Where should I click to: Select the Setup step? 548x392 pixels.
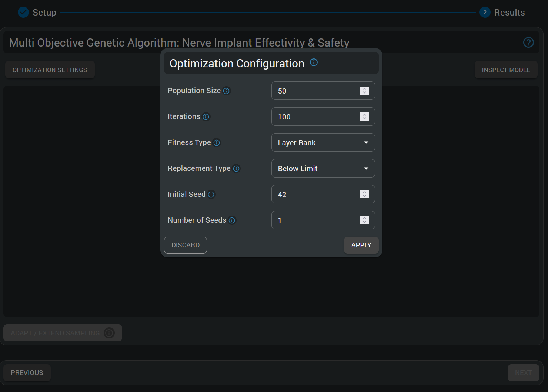tap(44, 12)
